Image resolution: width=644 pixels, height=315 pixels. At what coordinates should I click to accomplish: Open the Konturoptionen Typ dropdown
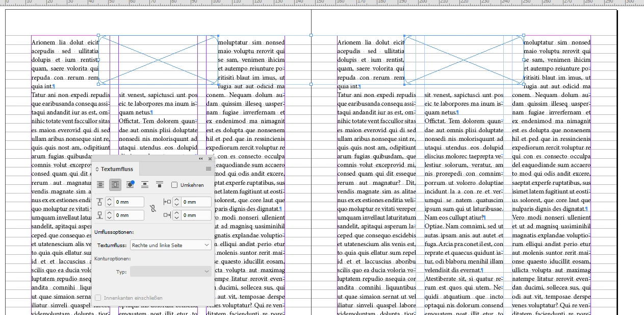171,272
